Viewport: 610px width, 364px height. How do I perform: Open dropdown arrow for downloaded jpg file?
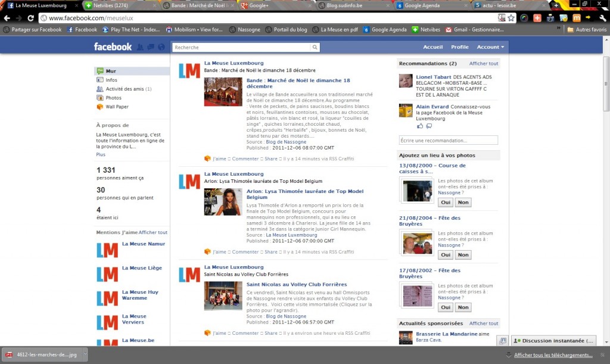pyautogui.click(x=83, y=354)
